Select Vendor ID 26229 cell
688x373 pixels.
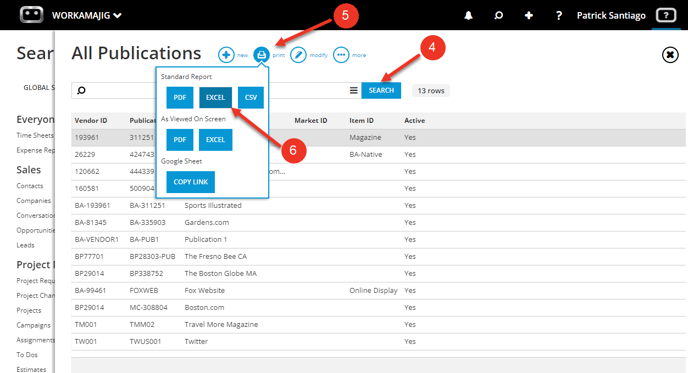click(x=85, y=154)
